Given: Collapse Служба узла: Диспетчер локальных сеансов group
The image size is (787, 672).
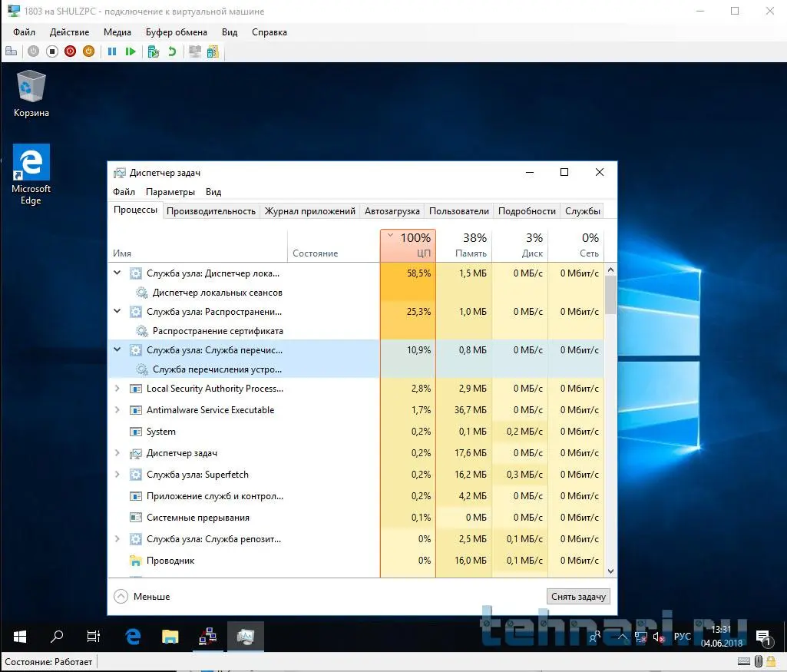Looking at the screenshot, I should point(117,272).
